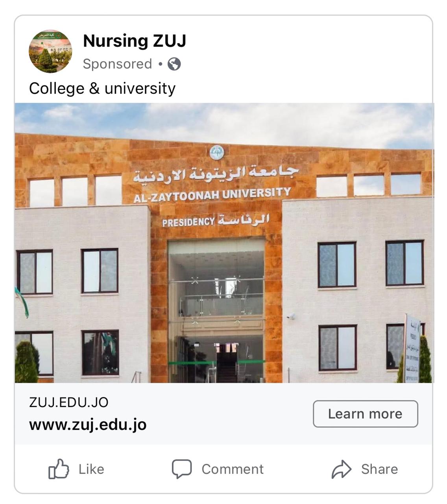
Task: Click the Comment text label
Action: (233, 469)
